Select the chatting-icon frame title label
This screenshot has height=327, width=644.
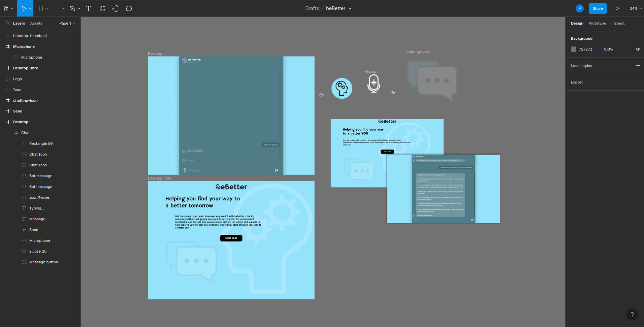[417, 52]
